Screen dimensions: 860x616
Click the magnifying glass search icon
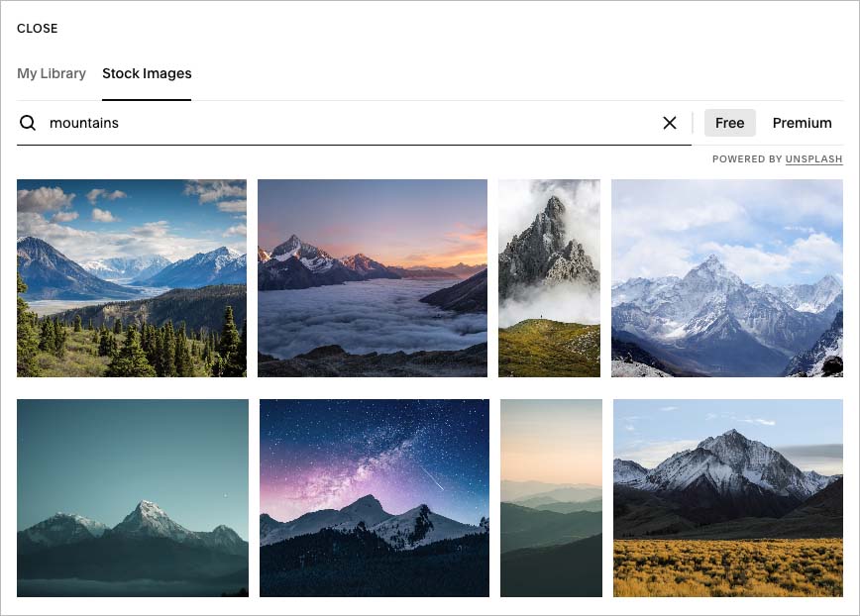(x=27, y=123)
